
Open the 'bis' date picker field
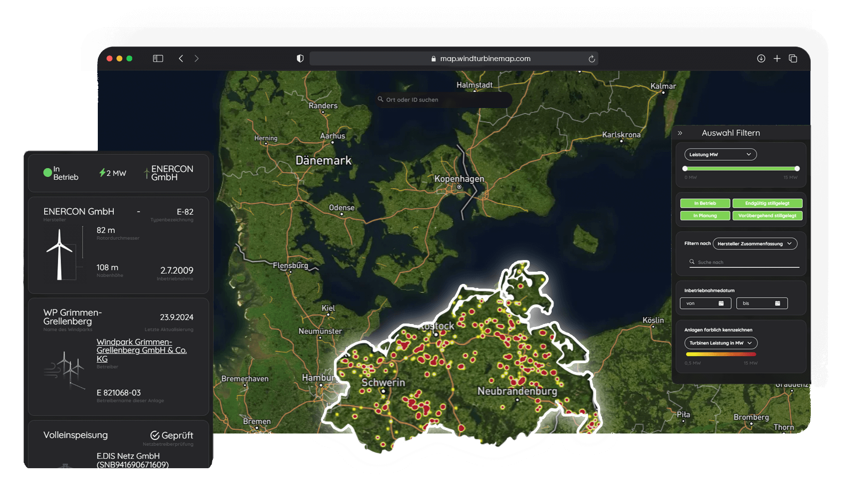762,304
